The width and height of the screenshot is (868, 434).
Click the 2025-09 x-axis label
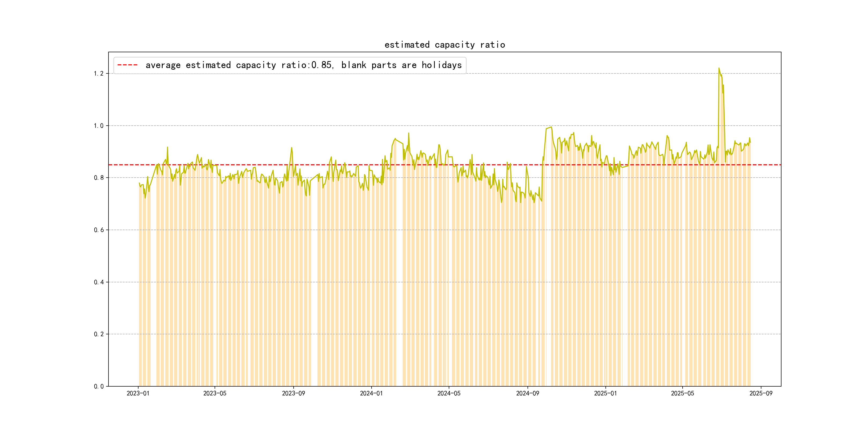click(761, 393)
